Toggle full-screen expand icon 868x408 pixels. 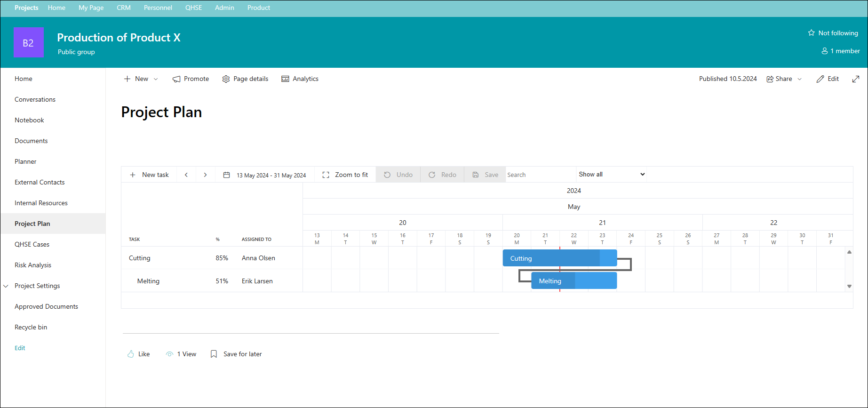click(x=856, y=79)
